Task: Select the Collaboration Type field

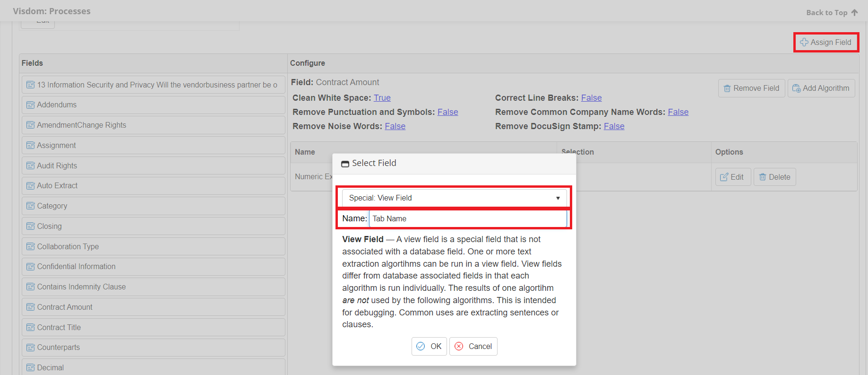Action: pyautogui.click(x=153, y=246)
